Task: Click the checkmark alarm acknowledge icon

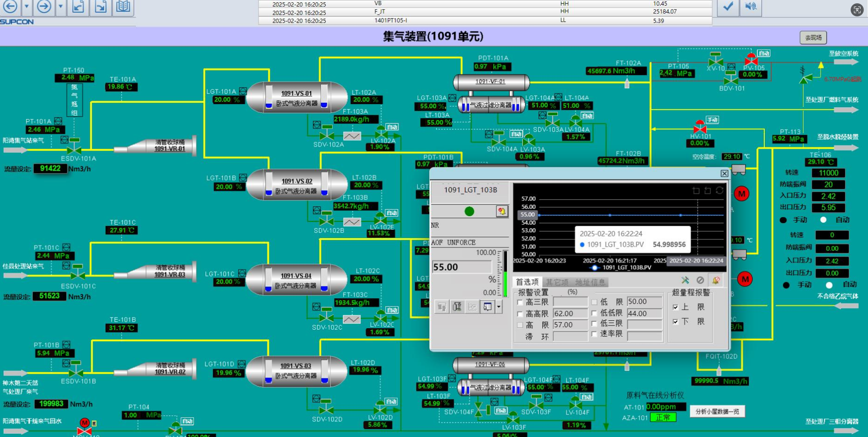Action: tap(728, 7)
